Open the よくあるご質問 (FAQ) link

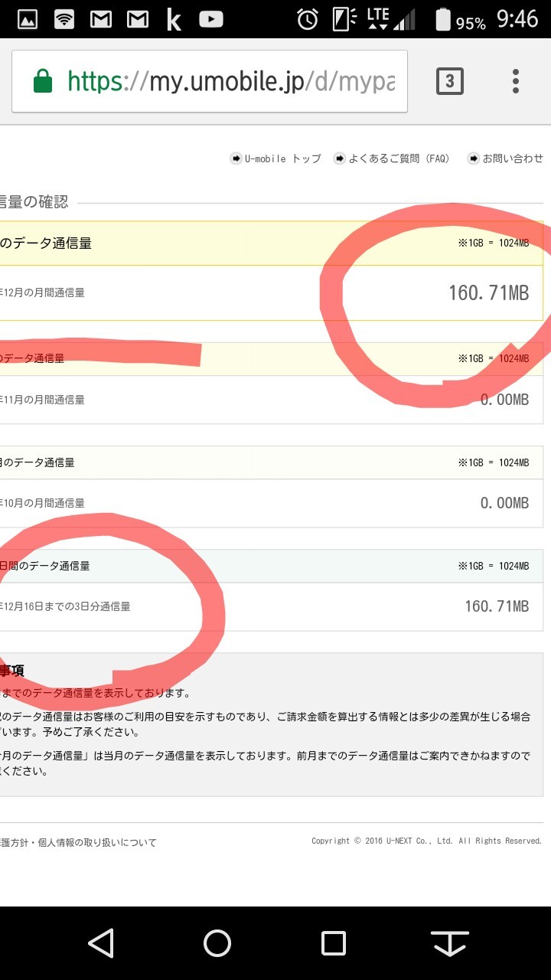(x=399, y=158)
